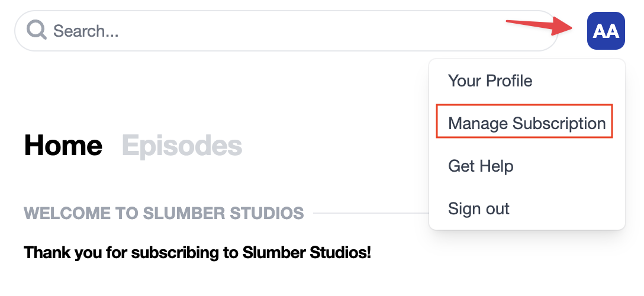Choose Get Help in the dropdown
The width and height of the screenshot is (644, 296).
click(481, 166)
